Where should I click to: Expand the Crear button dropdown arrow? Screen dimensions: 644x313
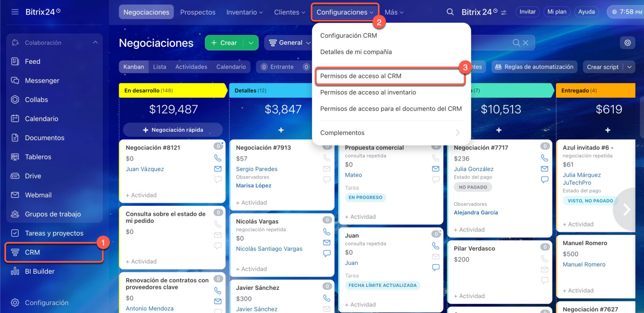coord(251,43)
